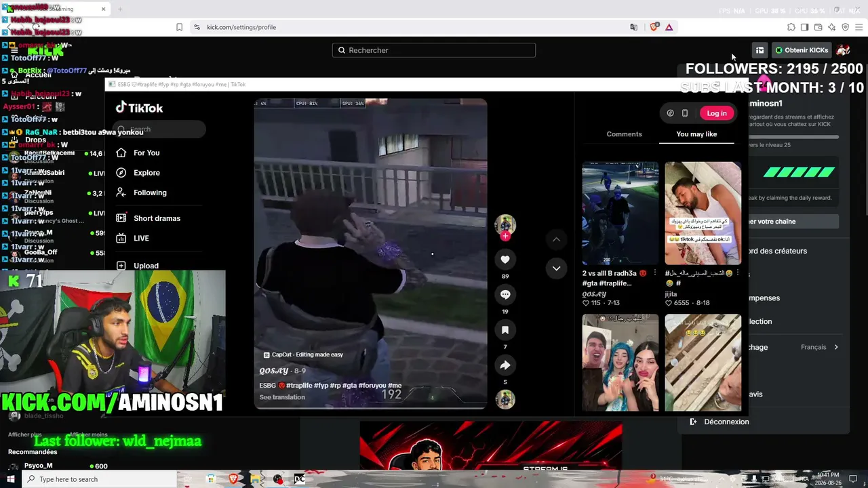868x488 pixels.
Task: Open more options for '2 vs alll B radh3a' video
Action: coord(654,273)
